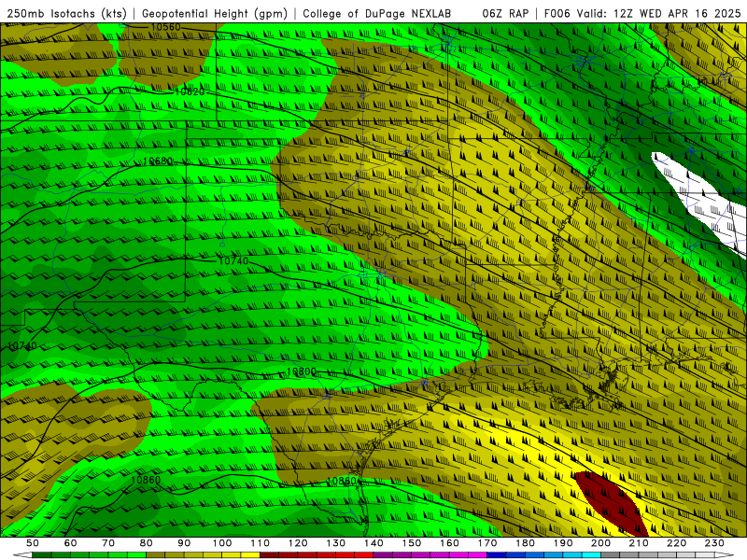Click the '06Z RAP' model run text

[505, 14]
